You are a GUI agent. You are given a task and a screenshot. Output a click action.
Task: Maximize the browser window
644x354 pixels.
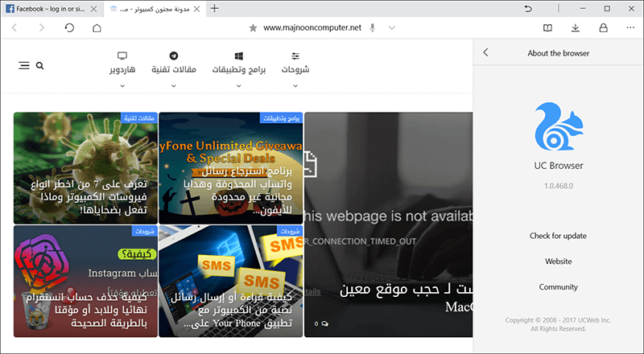point(607,8)
